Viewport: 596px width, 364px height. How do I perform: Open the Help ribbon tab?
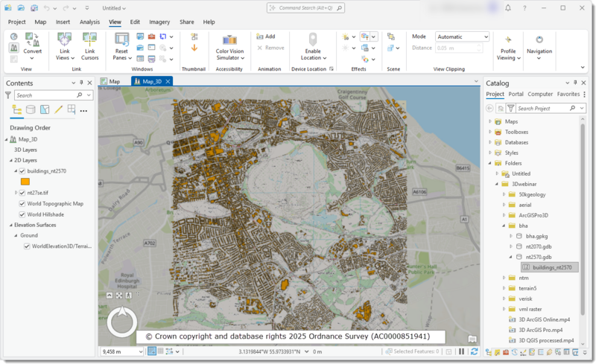point(209,22)
